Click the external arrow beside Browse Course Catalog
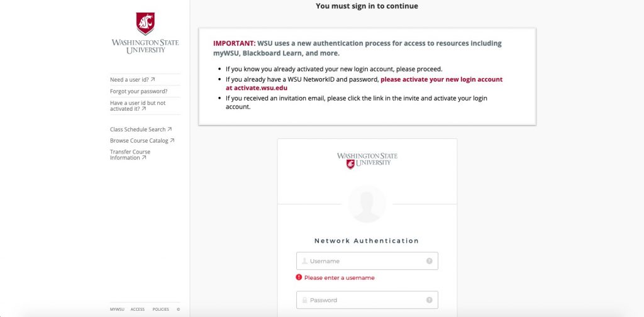Screen dimensions: 644x317 coord(172,140)
